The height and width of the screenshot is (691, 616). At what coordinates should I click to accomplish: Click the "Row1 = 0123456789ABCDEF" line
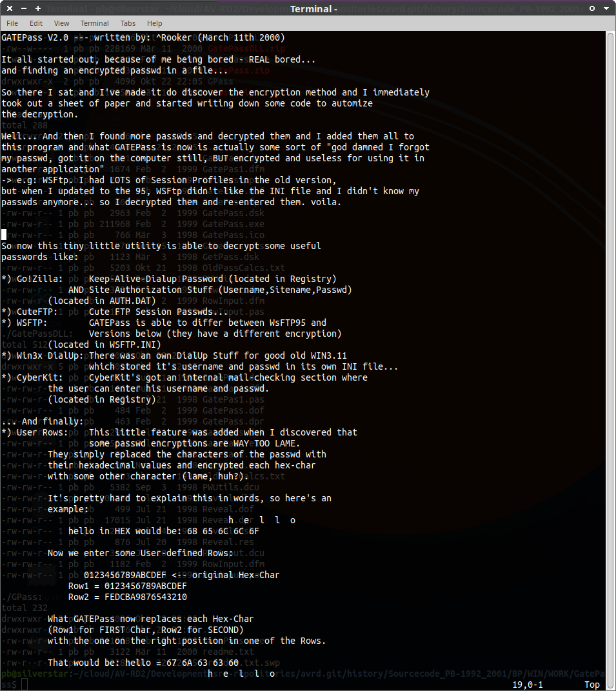click(127, 586)
